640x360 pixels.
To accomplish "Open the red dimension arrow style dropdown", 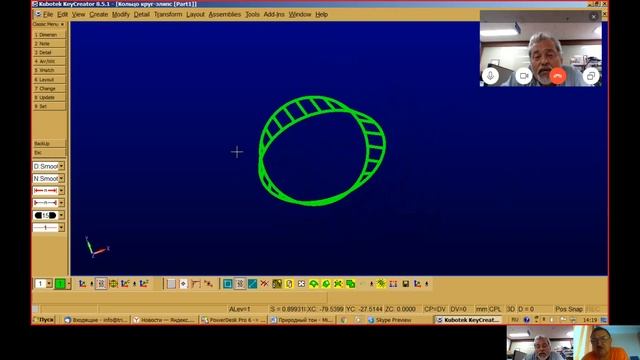I will tap(61, 191).
